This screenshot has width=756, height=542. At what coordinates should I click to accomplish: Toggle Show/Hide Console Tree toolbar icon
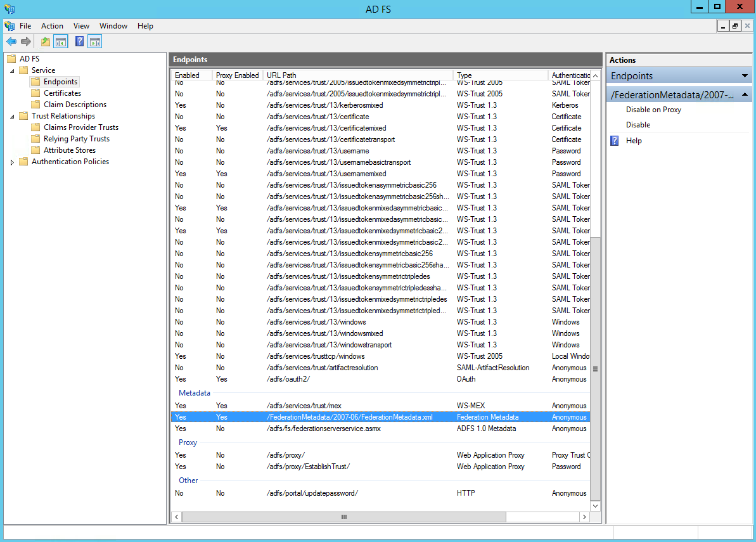pos(61,42)
